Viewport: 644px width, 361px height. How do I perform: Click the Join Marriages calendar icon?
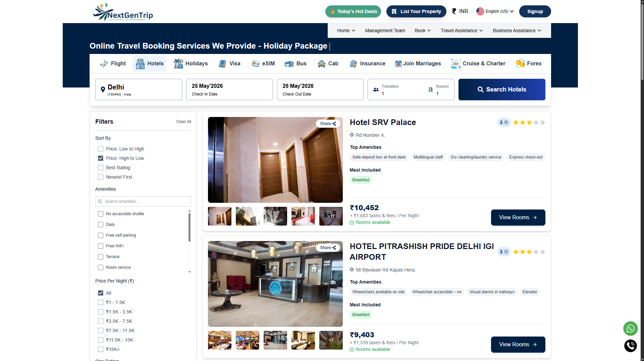click(398, 64)
